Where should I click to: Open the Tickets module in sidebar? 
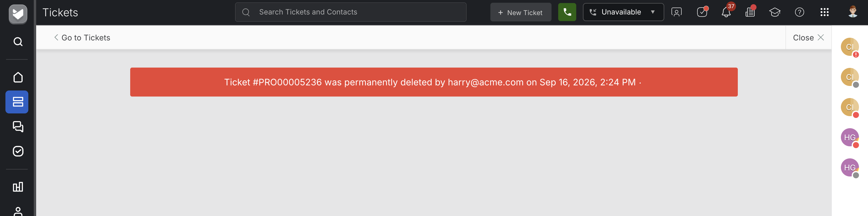pyautogui.click(x=17, y=102)
